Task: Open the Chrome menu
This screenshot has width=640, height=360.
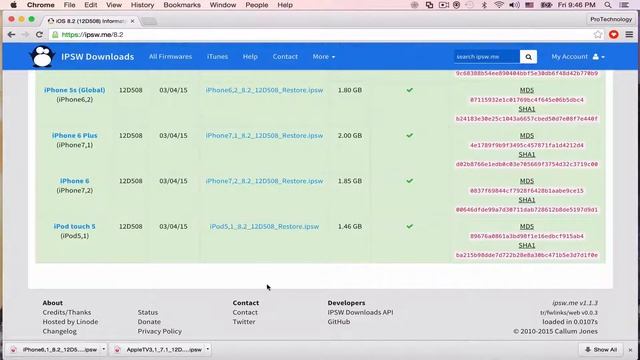Action: click(40, 5)
